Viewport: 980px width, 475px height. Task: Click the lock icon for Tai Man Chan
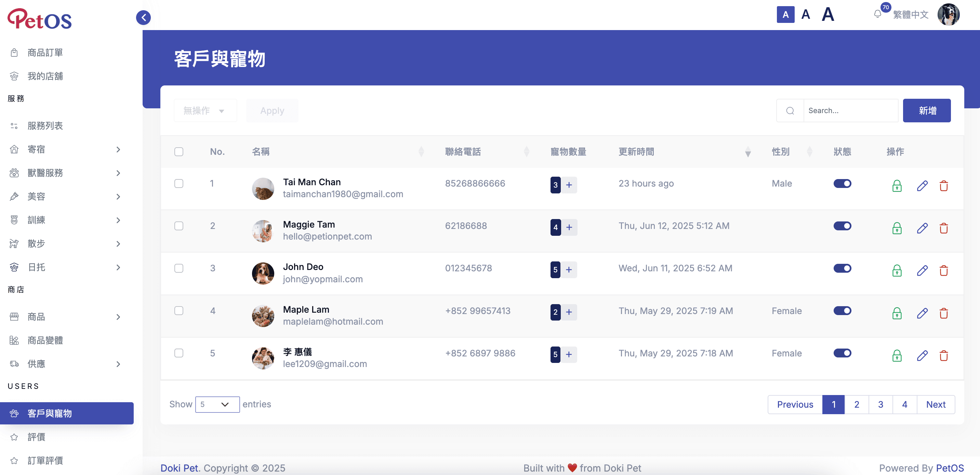[897, 186]
